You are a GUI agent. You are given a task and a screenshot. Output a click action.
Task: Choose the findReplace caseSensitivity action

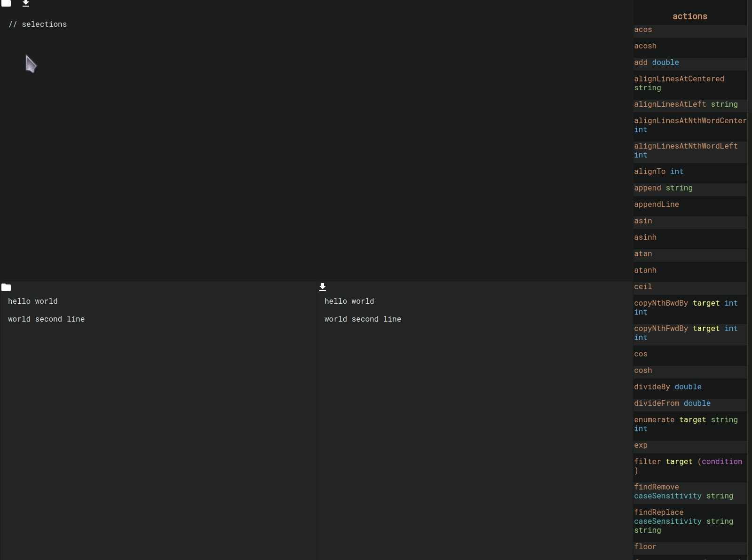point(683,521)
